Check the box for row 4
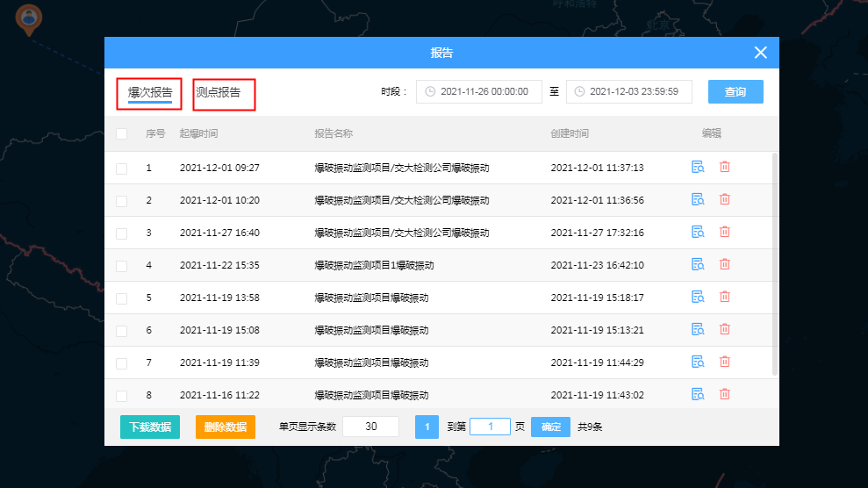This screenshot has height=488, width=868. [121, 266]
